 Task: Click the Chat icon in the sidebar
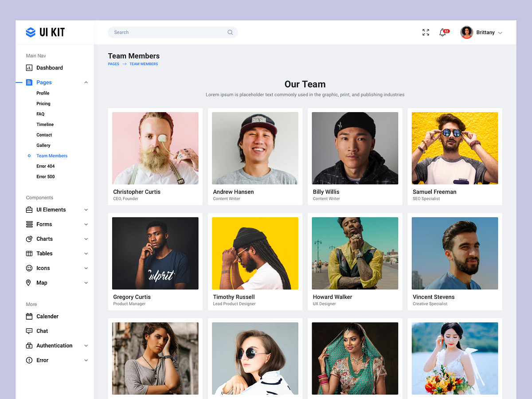click(28, 331)
